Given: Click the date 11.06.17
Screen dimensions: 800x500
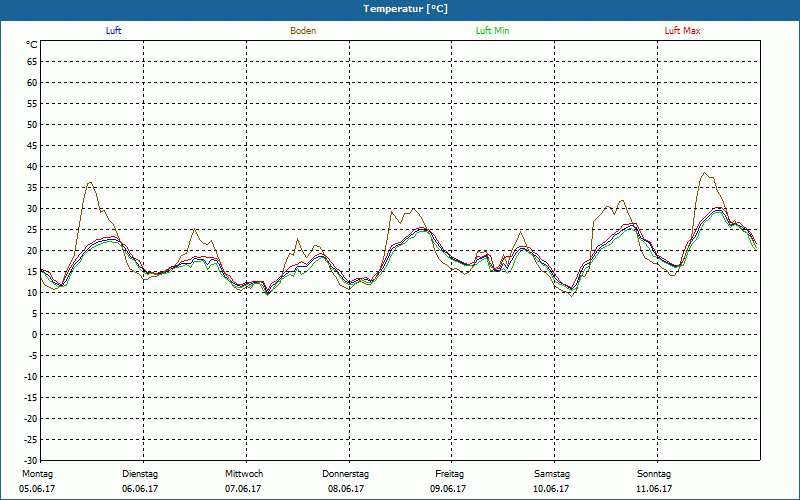Looking at the screenshot, I should pos(654,489).
